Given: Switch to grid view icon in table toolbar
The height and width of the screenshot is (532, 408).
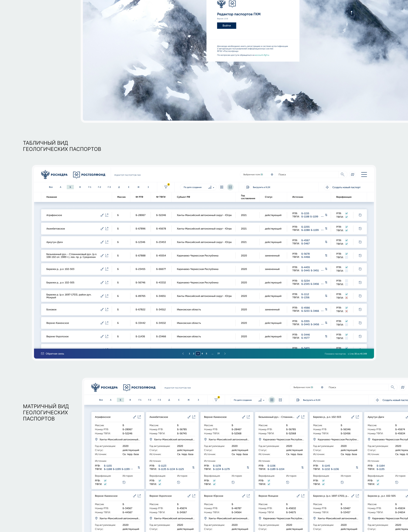Looking at the screenshot, I should tap(221, 187).
